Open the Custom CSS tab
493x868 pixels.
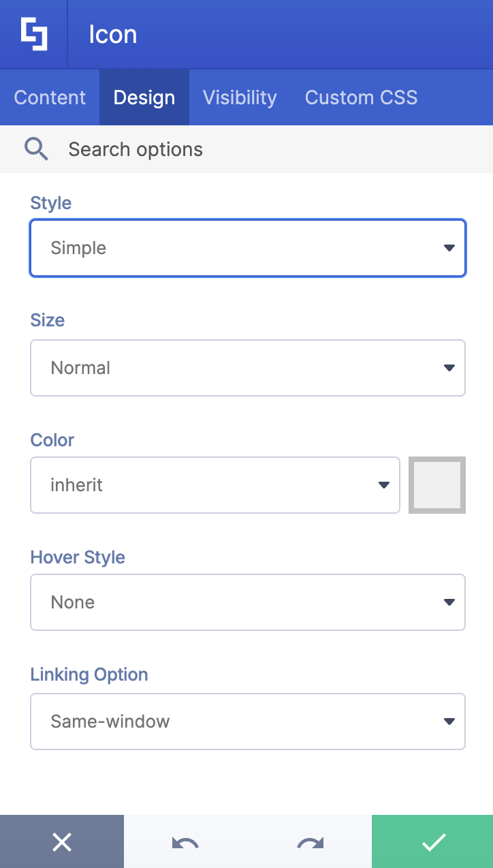[x=361, y=97]
